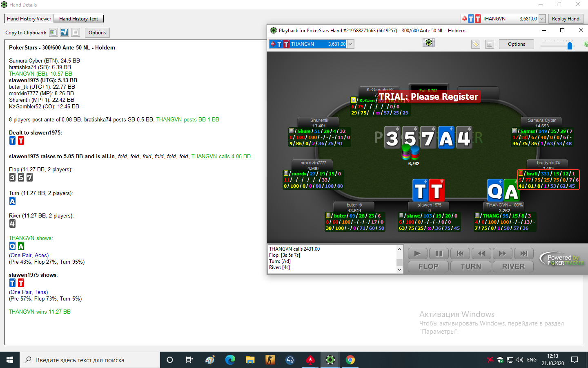Click the Ace turn card on board
This screenshot has height=368, width=588.
pyautogui.click(x=446, y=137)
